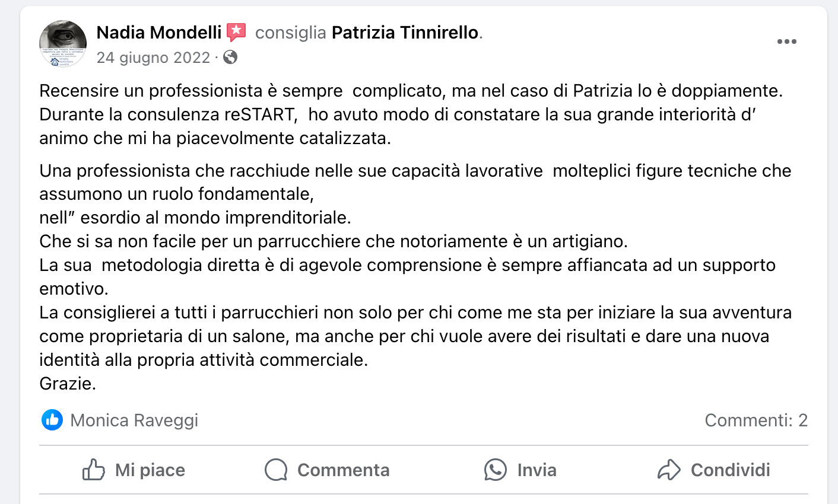Click the word "Grazie." ending the post
This screenshot has height=504, width=838.
point(68,384)
